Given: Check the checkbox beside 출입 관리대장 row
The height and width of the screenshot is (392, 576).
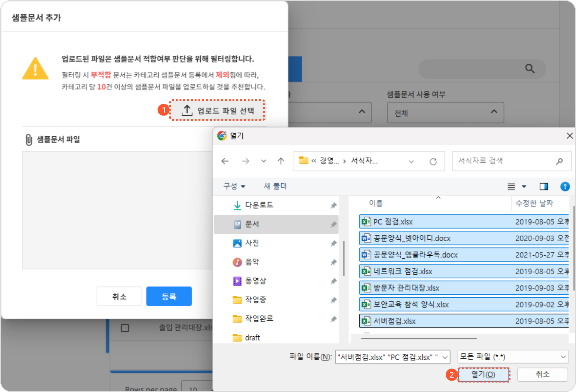Looking at the screenshot, I should pyautogui.click(x=125, y=328).
